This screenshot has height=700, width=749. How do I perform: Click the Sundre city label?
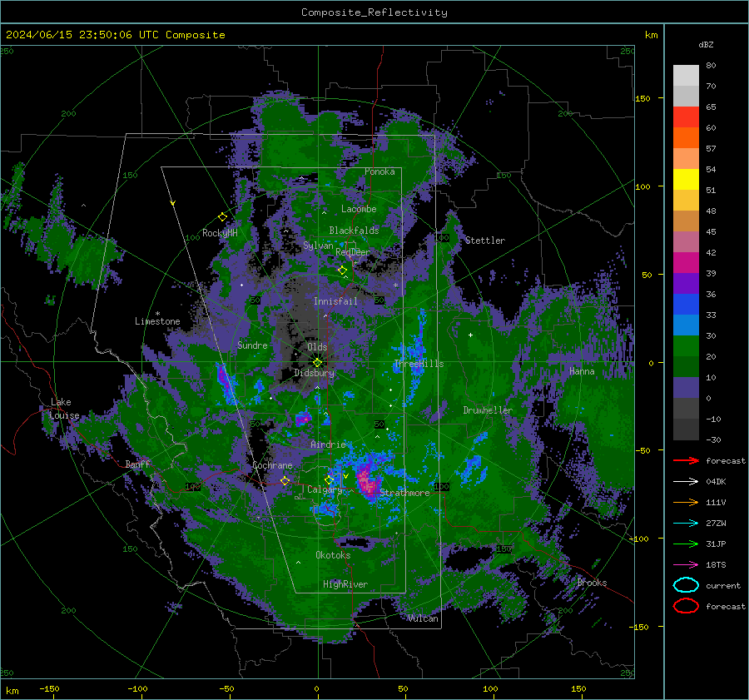[x=252, y=345]
